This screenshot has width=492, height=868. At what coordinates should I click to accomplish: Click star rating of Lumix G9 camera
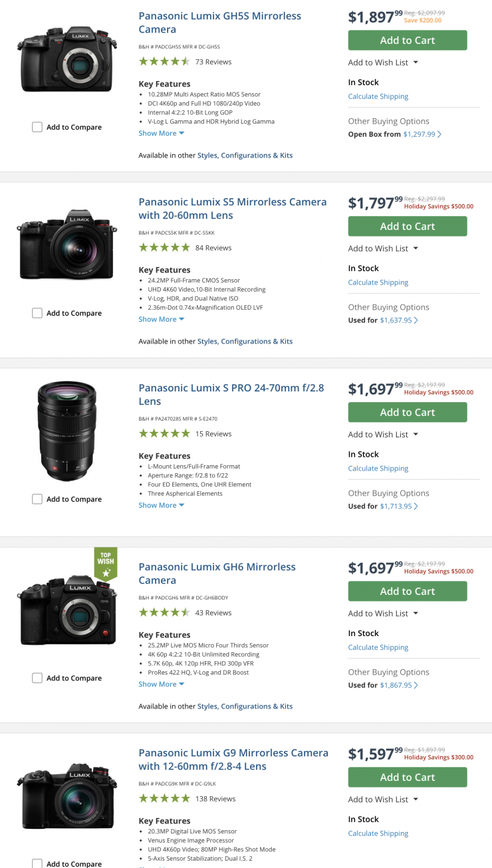(164, 799)
